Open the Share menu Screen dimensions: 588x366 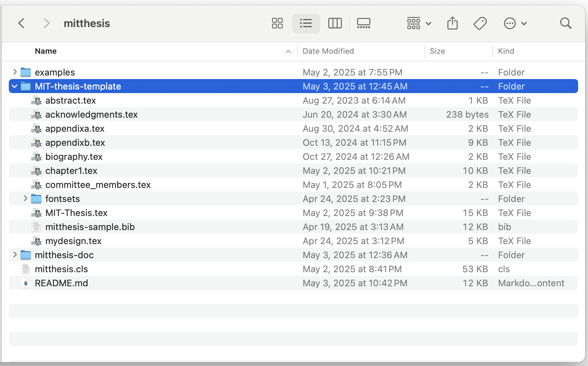click(x=452, y=24)
